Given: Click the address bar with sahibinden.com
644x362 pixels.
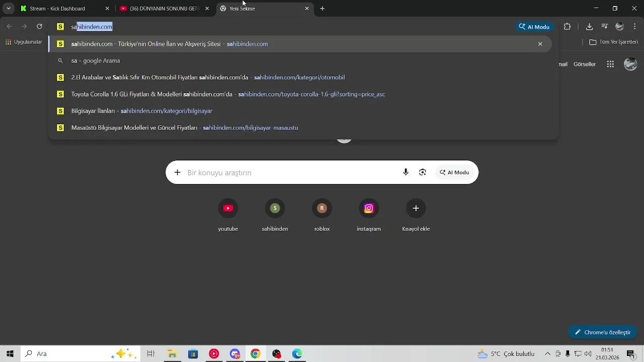Looking at the screenshot, I should click(x=282, y=27).
